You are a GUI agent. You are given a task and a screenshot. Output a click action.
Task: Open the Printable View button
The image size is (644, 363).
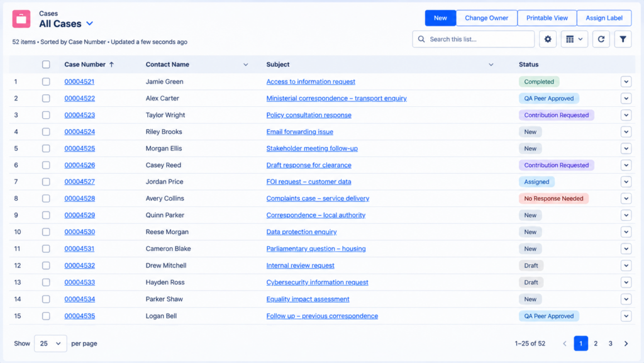[x=547, y=18]
